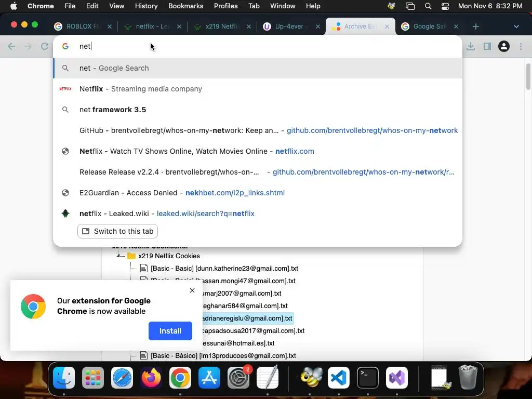
Task: Select capsadsousa2017@gmail.com.txt file
Action: pos(253,331)
